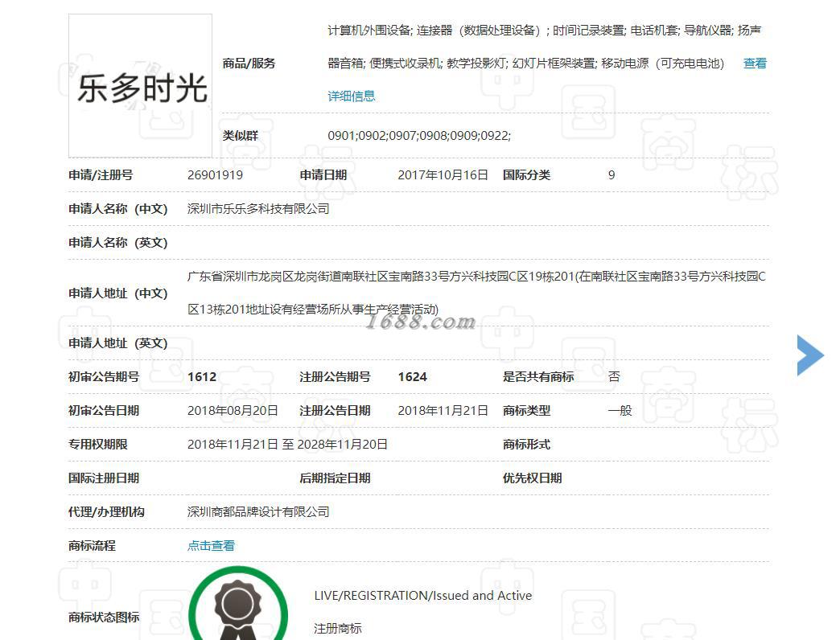Select international class value 9

611,175
